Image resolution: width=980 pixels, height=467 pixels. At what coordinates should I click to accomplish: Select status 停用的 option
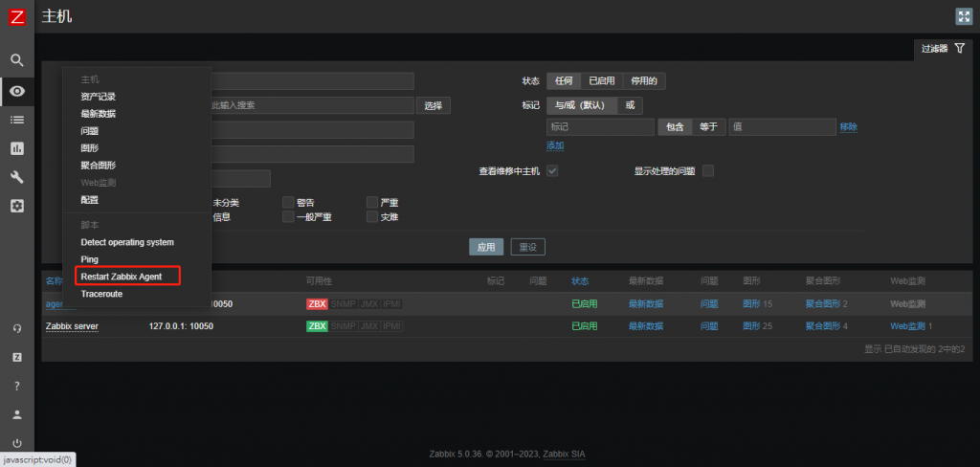pyautogui.click(x=644, y=81)
